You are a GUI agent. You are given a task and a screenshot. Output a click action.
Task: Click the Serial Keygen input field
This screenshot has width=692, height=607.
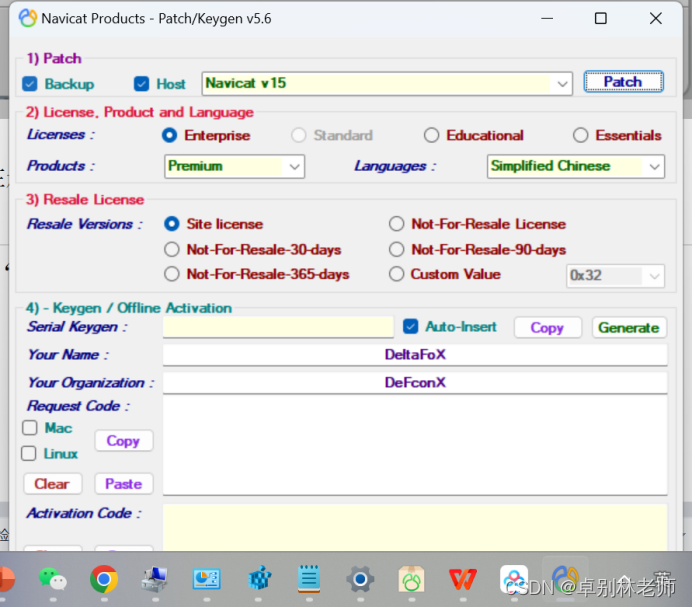click(278, 327)
